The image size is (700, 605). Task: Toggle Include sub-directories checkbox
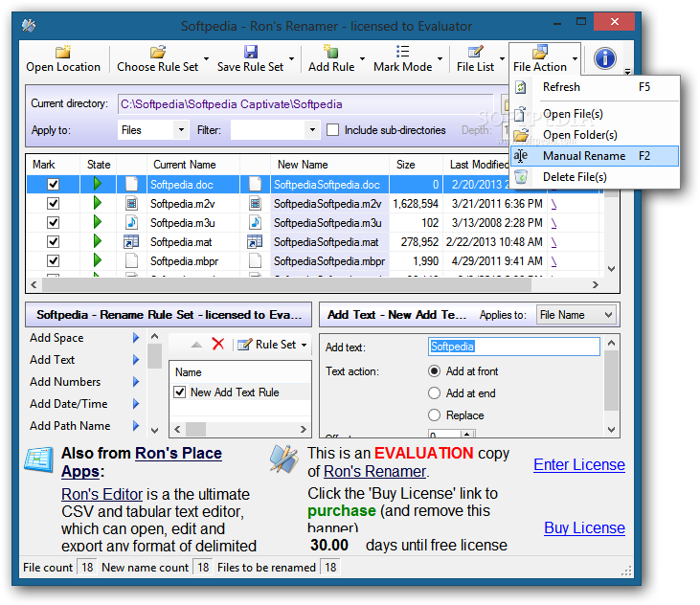click(332, 130)
